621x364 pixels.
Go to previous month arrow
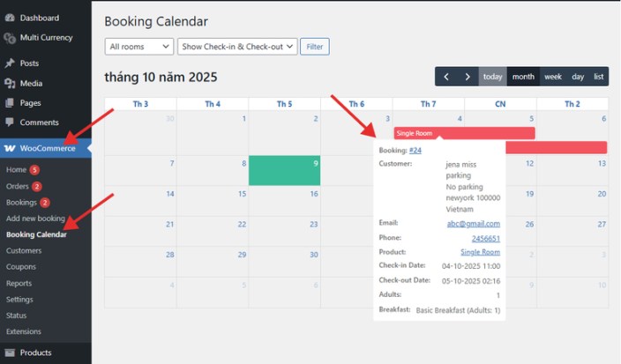[446, 77]
